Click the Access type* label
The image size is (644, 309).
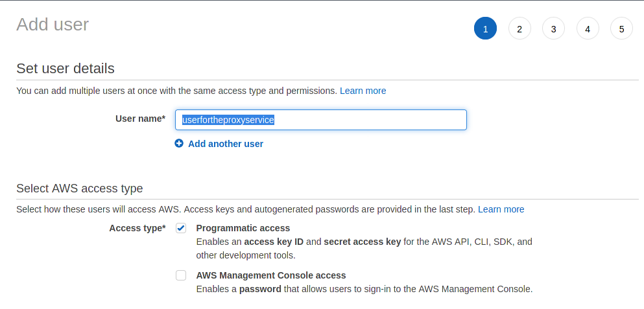(x=137, y=228)
